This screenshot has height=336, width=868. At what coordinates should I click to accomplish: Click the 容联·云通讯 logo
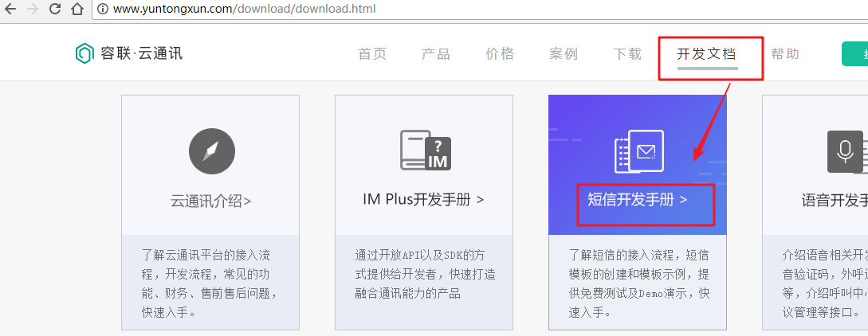(x=128, y=53)
